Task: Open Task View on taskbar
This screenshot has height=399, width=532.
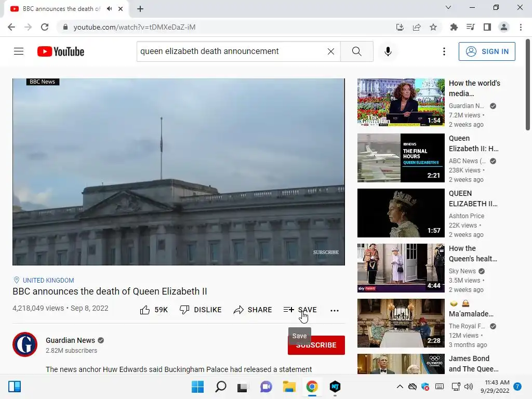Action: coord(242,387)
